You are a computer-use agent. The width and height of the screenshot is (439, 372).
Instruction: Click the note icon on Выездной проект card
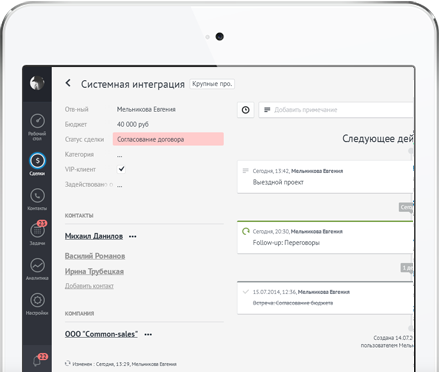click(x=246, y=171)
